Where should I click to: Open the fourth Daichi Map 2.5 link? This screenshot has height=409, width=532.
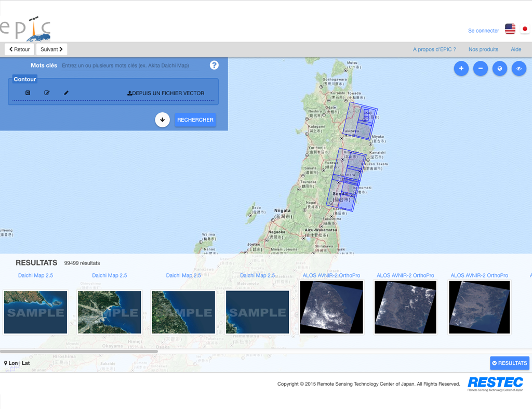258,275
